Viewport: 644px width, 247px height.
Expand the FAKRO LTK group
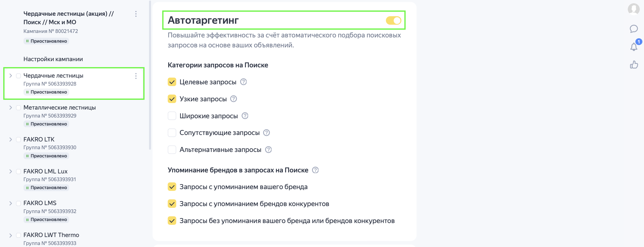tap(10, 139)
